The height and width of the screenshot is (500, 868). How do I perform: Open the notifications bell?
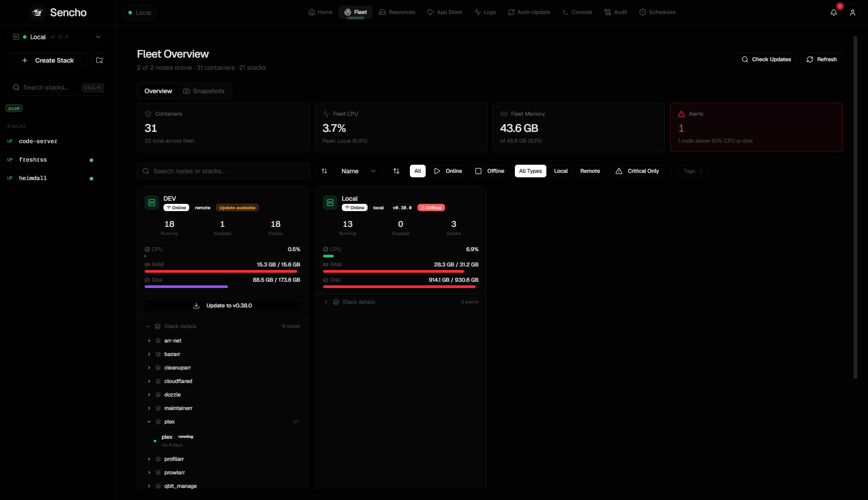point(834,13)
